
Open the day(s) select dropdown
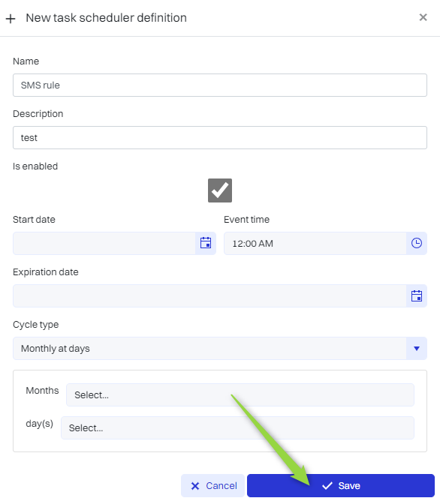[237, 427]
